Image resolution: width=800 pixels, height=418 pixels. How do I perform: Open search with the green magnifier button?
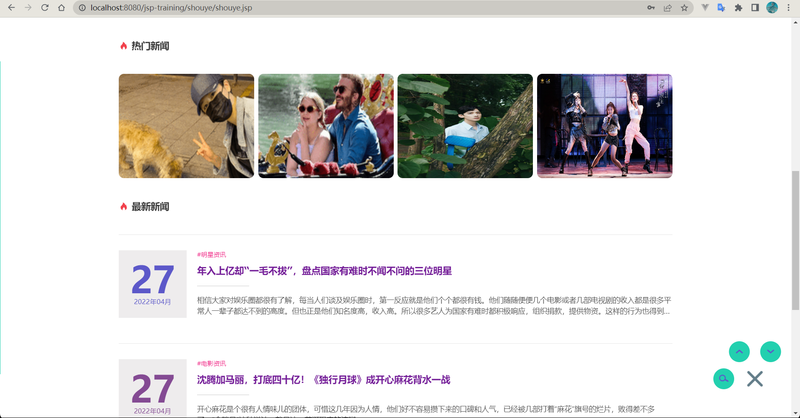(723, 379)
